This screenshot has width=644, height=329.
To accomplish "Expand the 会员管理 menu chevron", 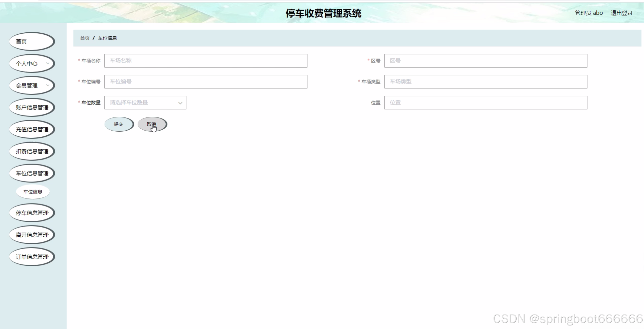I will (x=47, y=85).
